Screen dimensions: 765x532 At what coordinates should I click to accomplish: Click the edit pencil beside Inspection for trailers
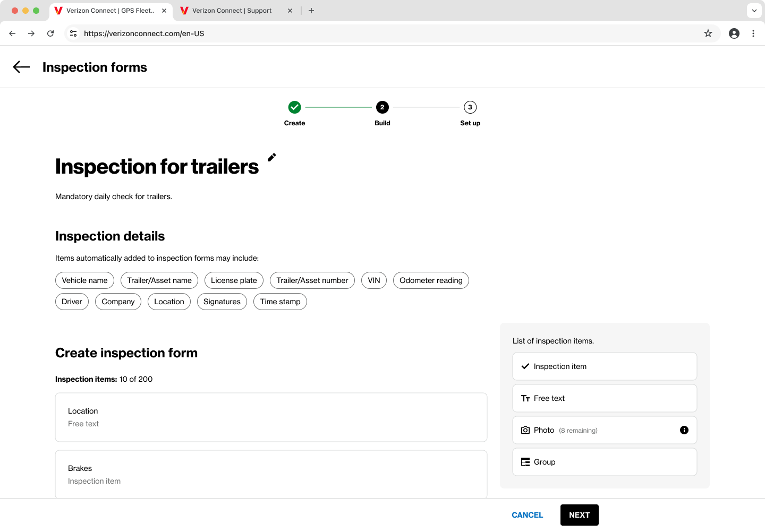(x=271, y=157)
